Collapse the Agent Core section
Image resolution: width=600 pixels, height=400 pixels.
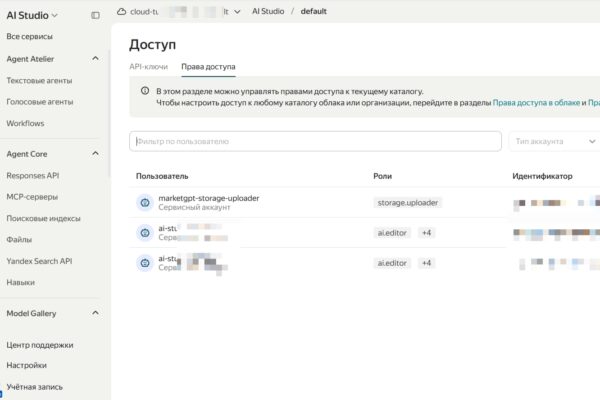point(95,153)
